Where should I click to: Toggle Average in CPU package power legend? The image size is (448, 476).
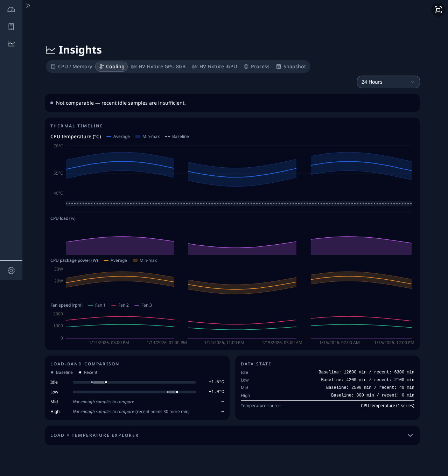(x=115, y=260)
